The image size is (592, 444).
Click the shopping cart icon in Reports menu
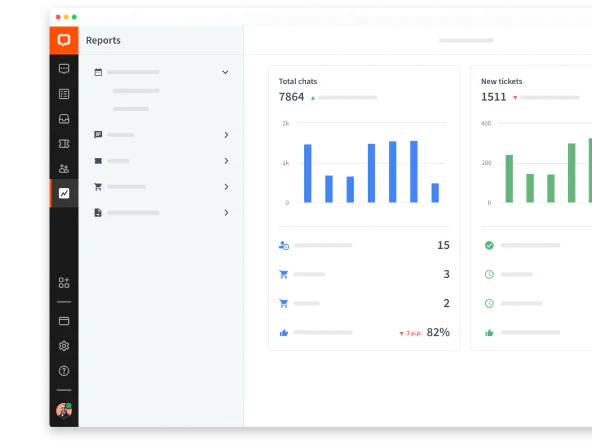click(x=98, y=187)
